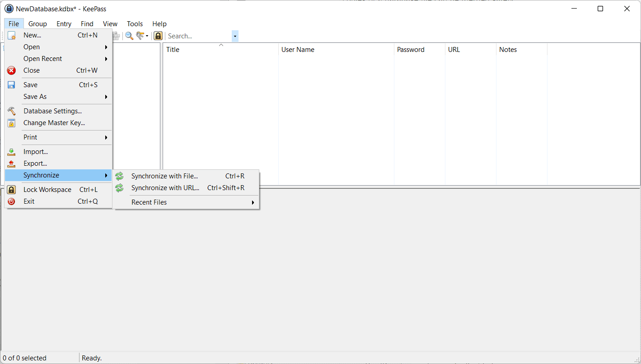Click the red Exit power icon
641x364 pixels.
12,201
